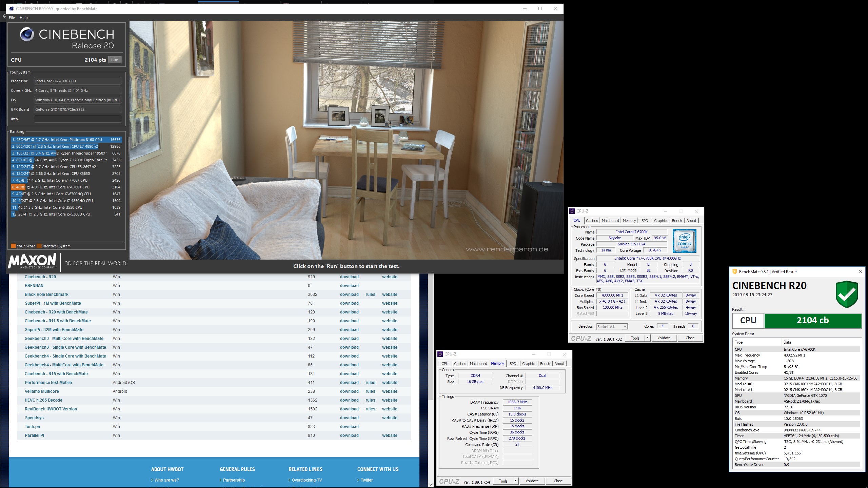868x488 pixels.
Task: Switch to About tab in upper CPU-Z window
Action: coord(691,221)
